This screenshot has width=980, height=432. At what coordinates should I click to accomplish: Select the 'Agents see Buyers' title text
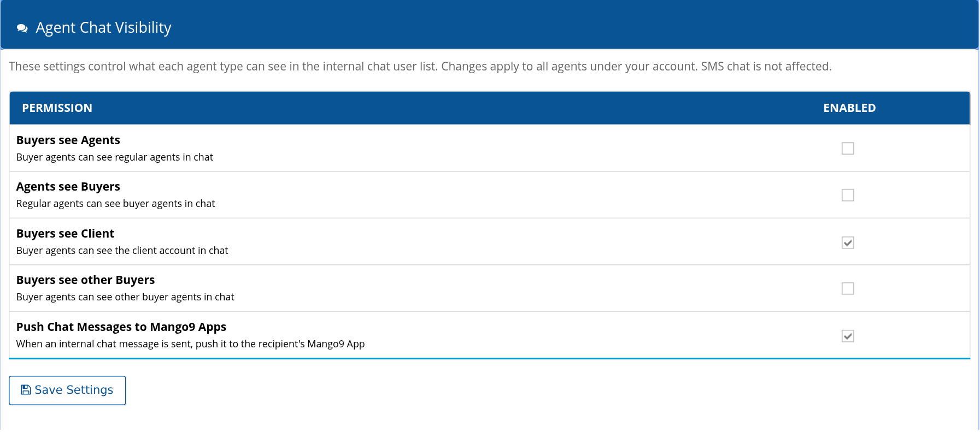68,187
